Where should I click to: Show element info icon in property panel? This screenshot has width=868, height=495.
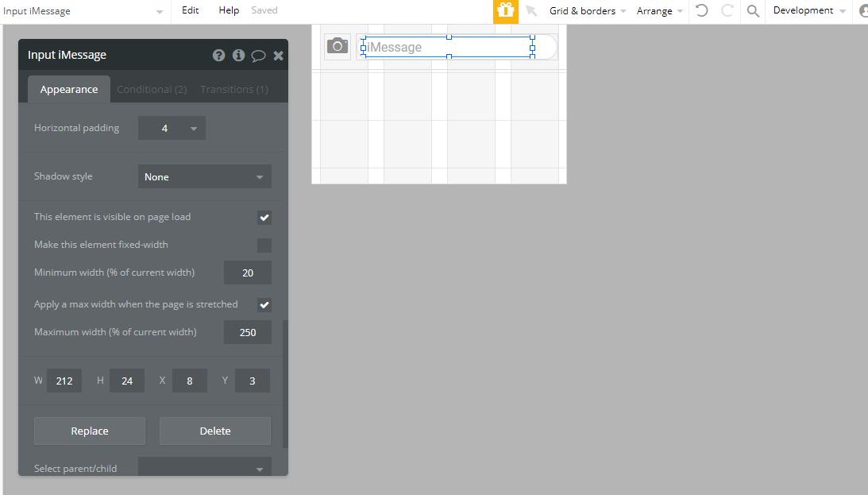238,56
